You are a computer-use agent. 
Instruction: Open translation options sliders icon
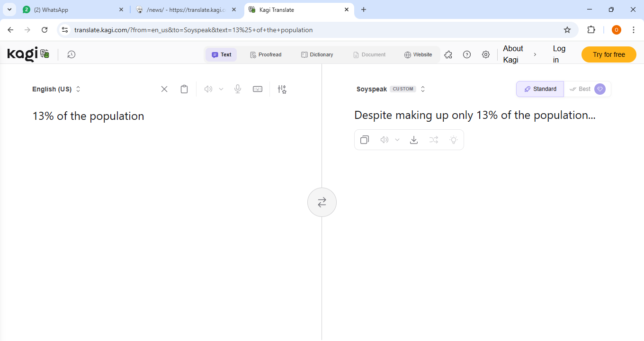pyautogui.click(x=282, y=89)
